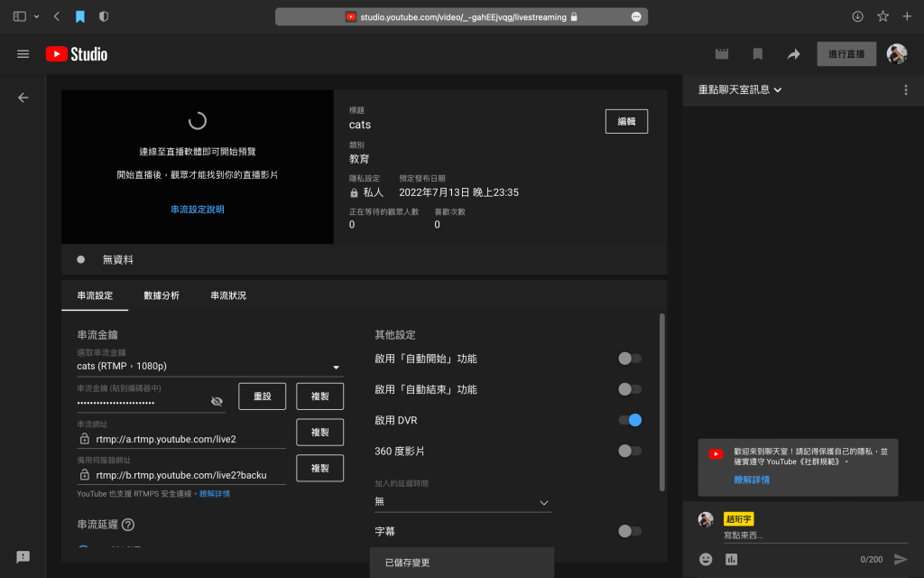Open the poll chart icon in chat
The image size is (924, 578).
click(731, 559)
